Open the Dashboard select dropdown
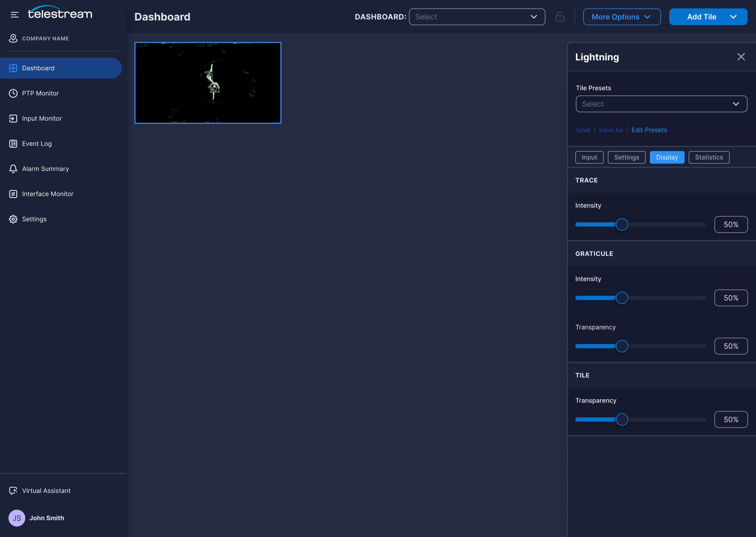The image size is (756, 537). click(x=477, y=17)
